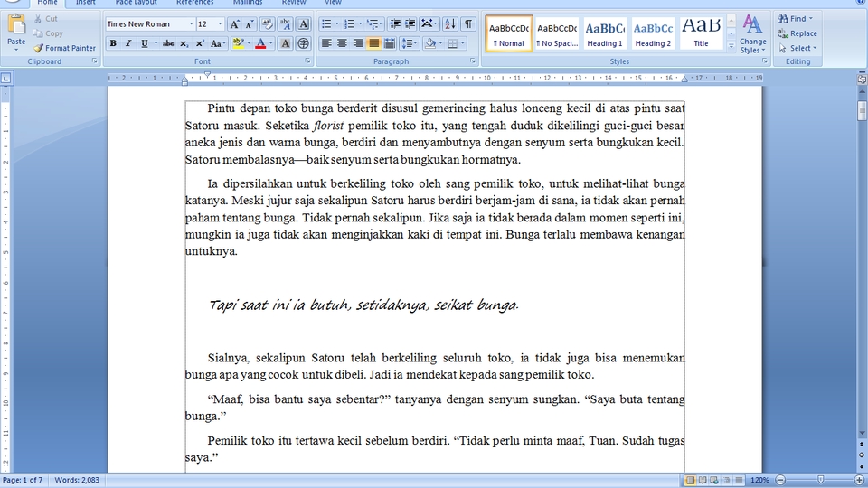Click the zoom slider handle
Viewport: 868px width, 488px height.
pyautogui.click(x=820, y=480)
